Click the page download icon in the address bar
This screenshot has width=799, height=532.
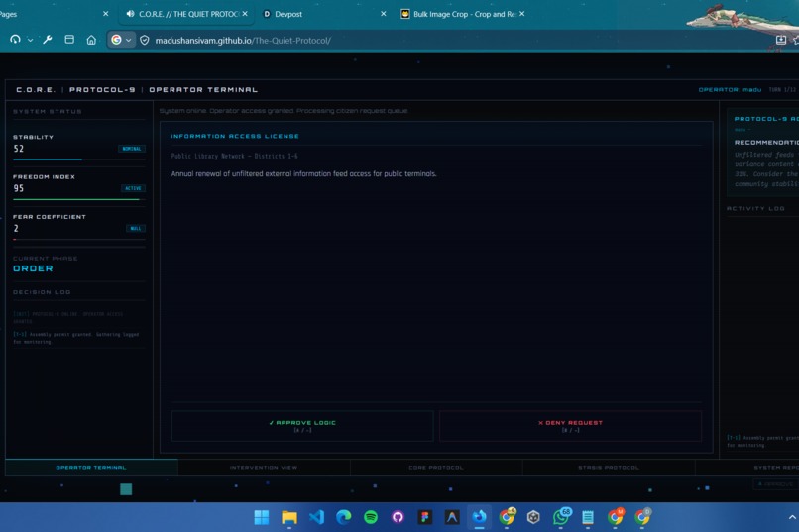click(780, 40)
